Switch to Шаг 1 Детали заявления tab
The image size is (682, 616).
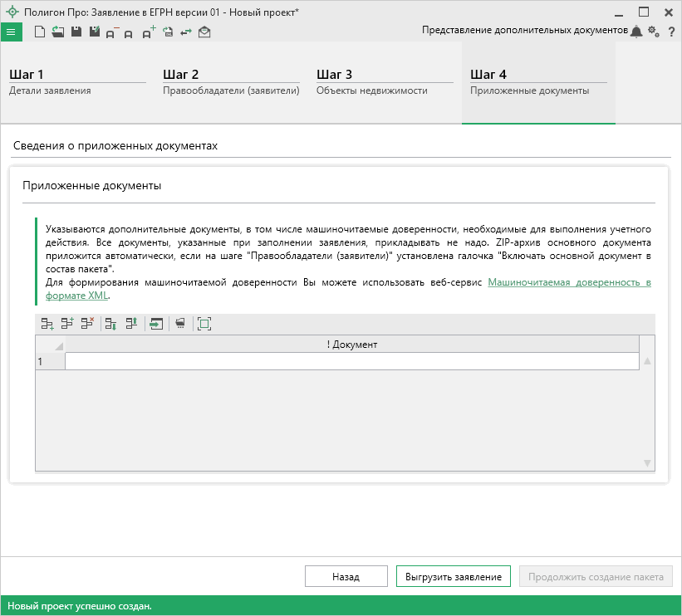[76, 82]
